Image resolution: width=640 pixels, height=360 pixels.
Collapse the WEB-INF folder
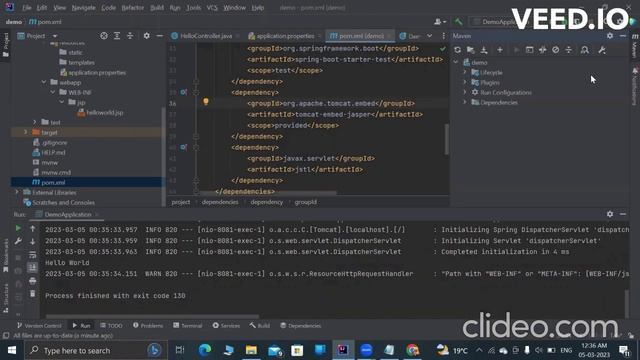tap(53, 92)
